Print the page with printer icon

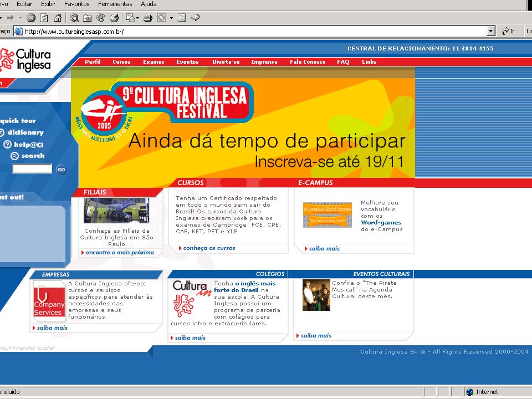(x=147, y=18)
